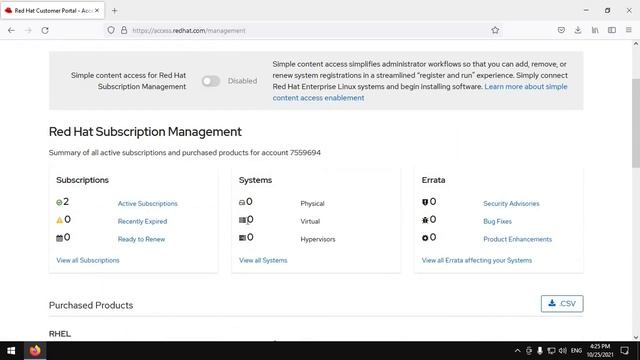Viewport: 640px width, 360px height.
Task: Click View all Systems link
Action: pyautogui.click(x=263, y=260)
